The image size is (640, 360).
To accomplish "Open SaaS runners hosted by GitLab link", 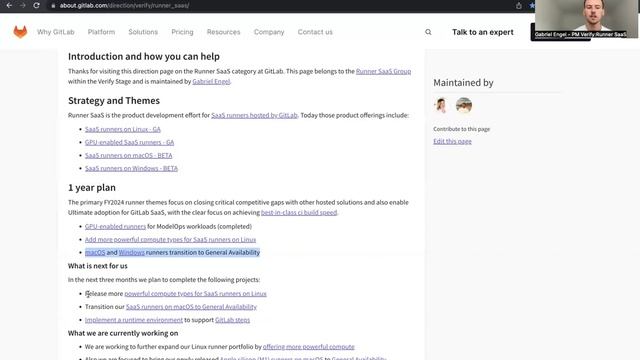I will (254, 115).
